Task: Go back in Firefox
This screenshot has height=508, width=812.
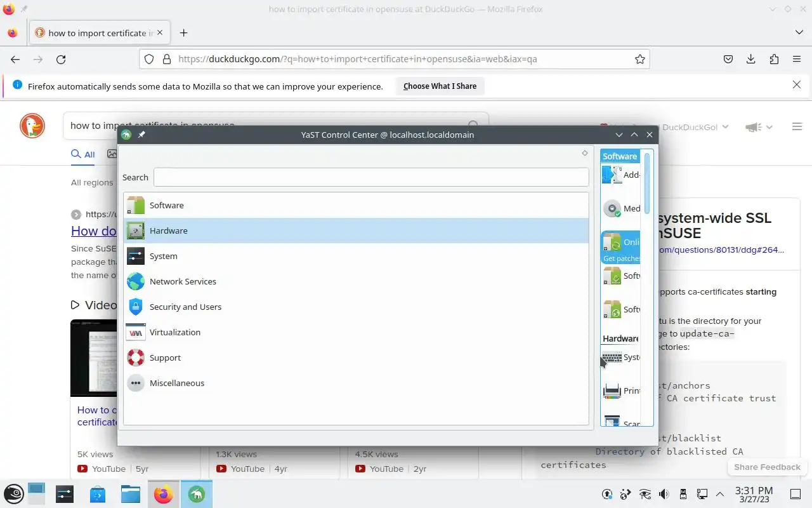Action: (15, 59)
